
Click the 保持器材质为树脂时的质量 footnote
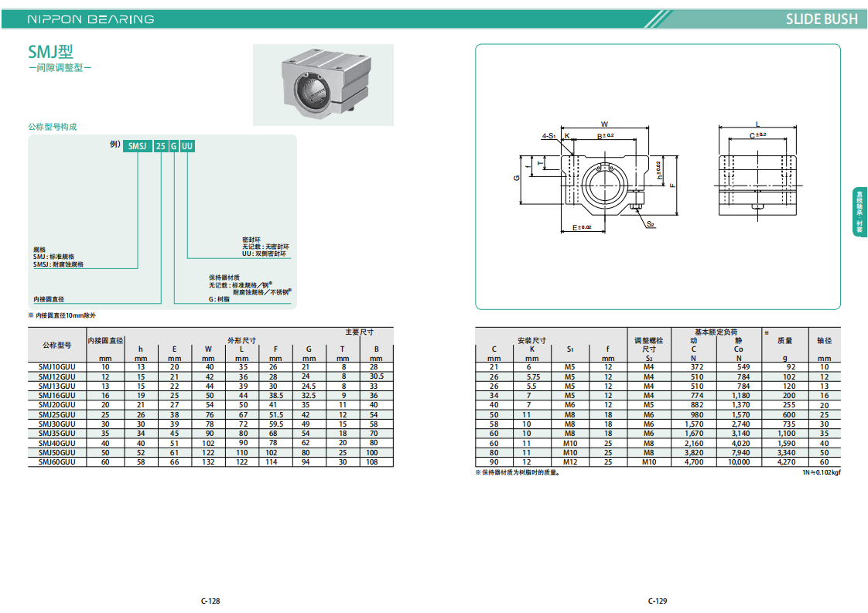point(518,473)
